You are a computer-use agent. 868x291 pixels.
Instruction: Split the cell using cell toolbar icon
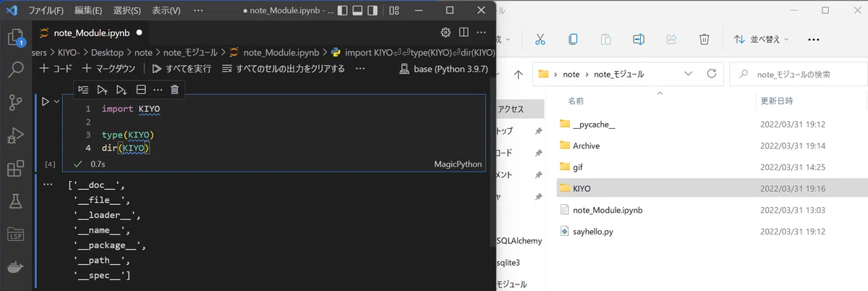tap(141, 90)
